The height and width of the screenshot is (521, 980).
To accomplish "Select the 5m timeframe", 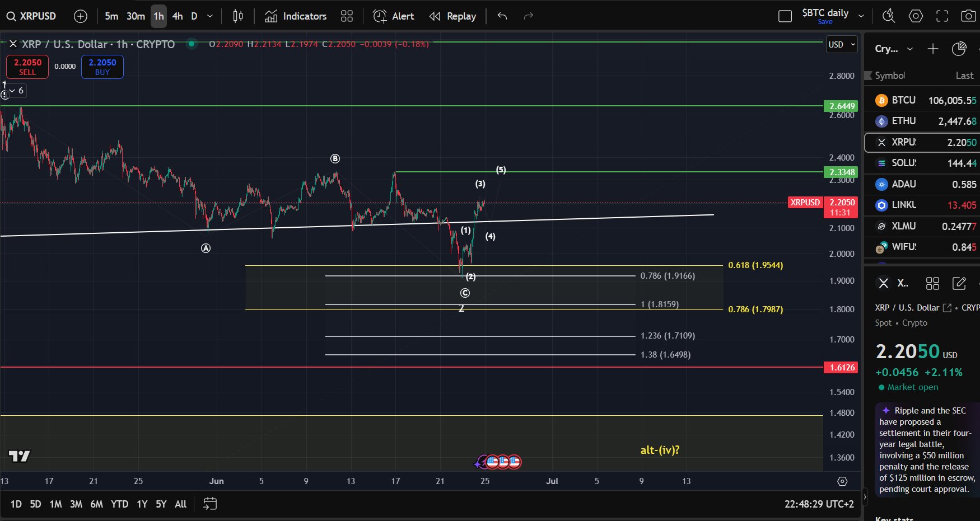I will [111, 16].
